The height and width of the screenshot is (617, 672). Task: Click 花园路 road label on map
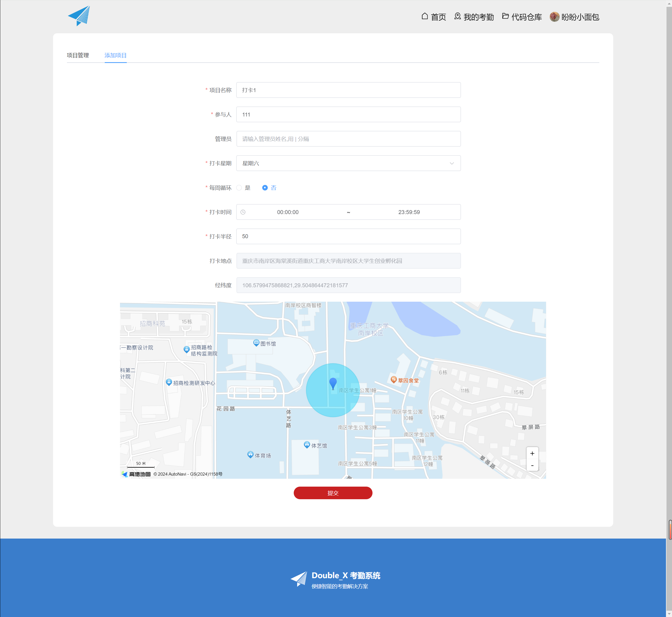225,409
